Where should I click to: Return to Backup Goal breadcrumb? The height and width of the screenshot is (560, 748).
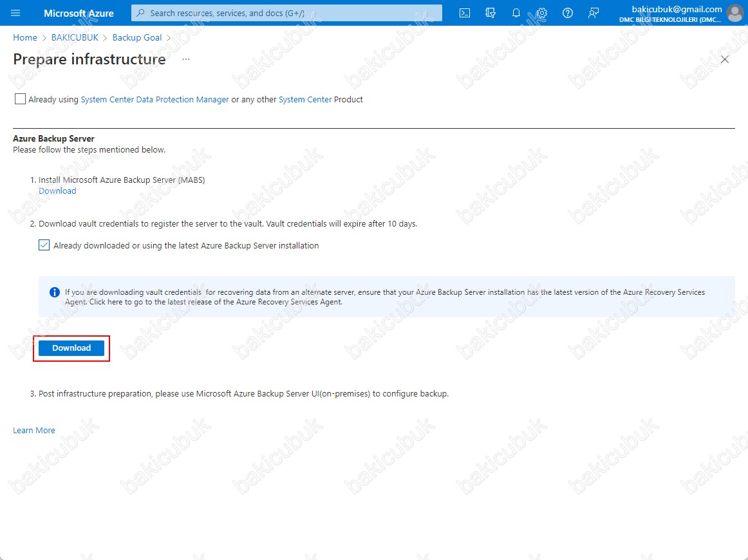click(137, 37)
